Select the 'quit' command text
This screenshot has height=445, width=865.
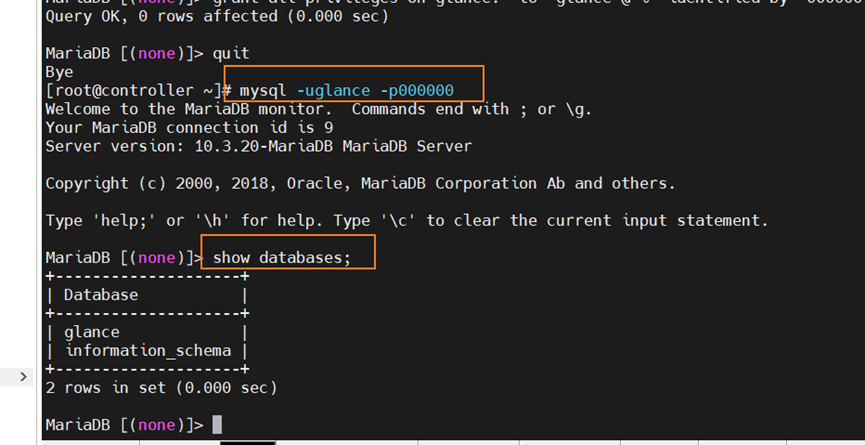[231, 53]
